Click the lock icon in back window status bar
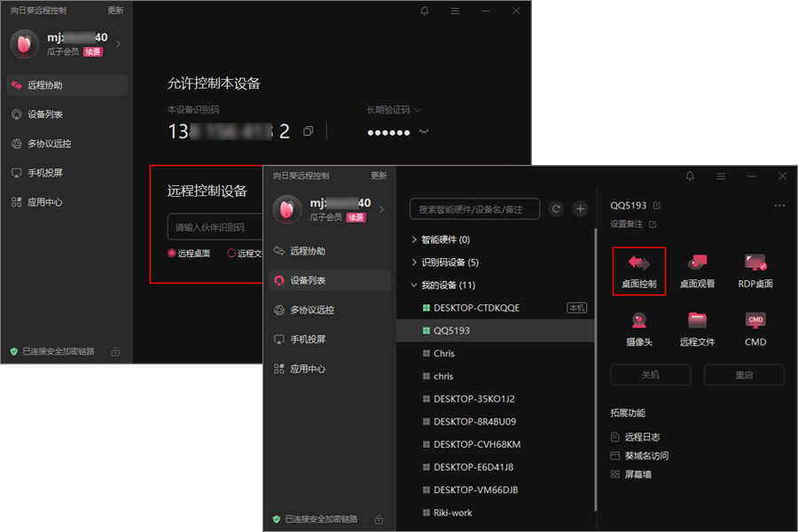798x532 pixels. (115, 352)
